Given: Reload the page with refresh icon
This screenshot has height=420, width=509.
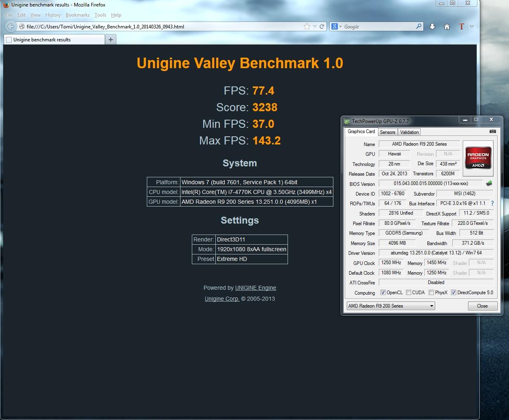Looking at the screenshot, I should tap(322, 26).
